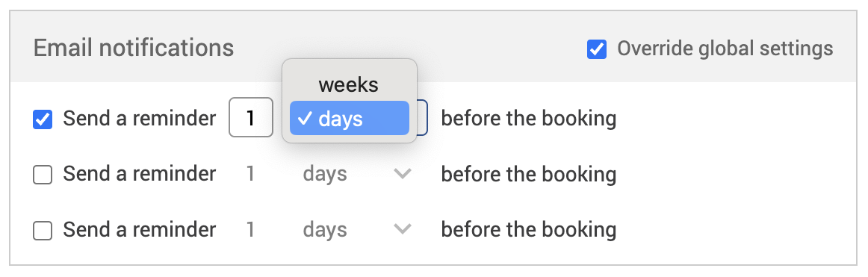Focus the first reminder number input field
The image size is (868, 277).
tap(251, 118)
